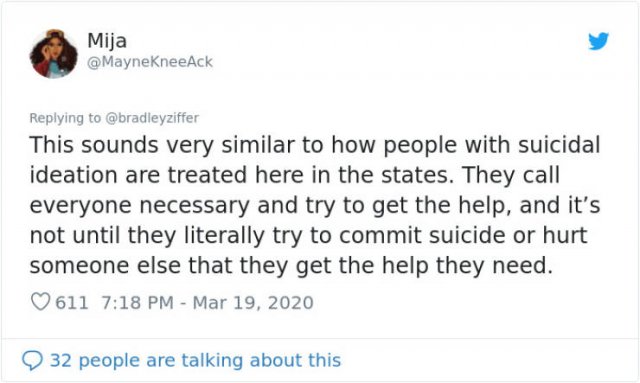This screenshot has height=383, width=640.
Task: Click the 611 likes count
Action: pyautogui.click(x=71, y=303)
